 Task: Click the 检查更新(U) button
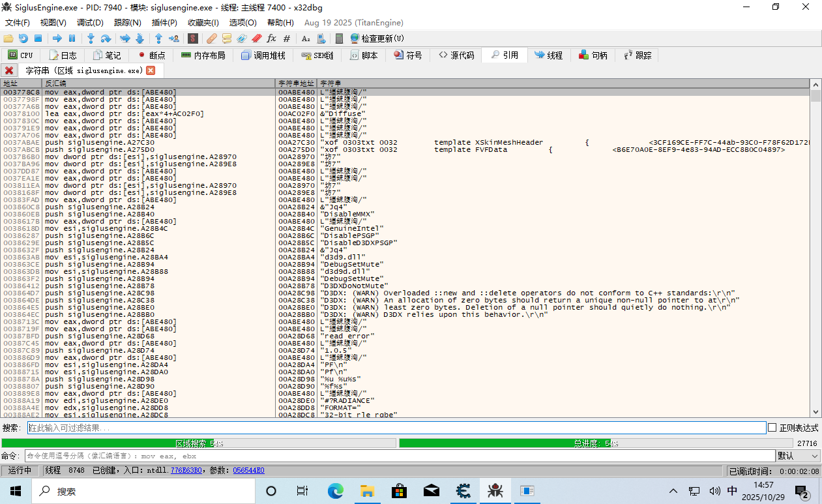pos(377,38)
